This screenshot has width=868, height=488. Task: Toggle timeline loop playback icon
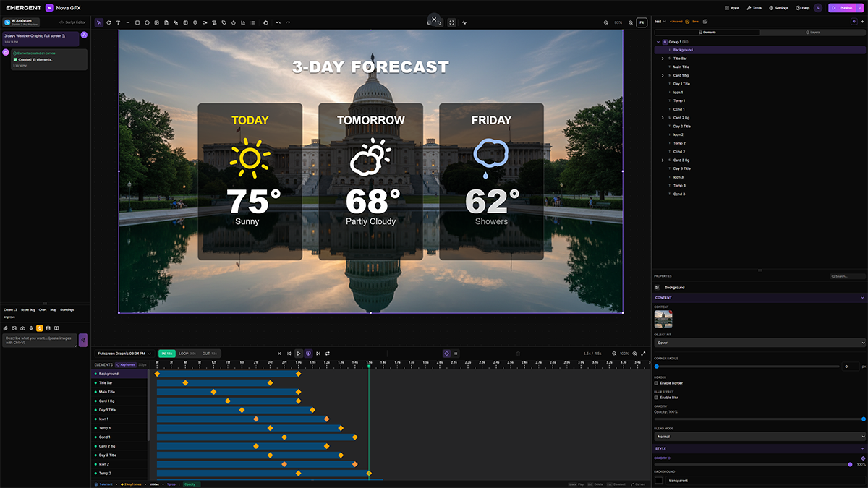click(x=328, y=354)
